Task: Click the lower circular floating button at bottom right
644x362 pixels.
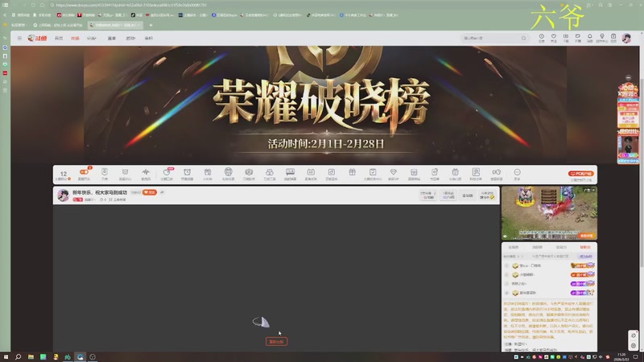Action: point(634,346)
